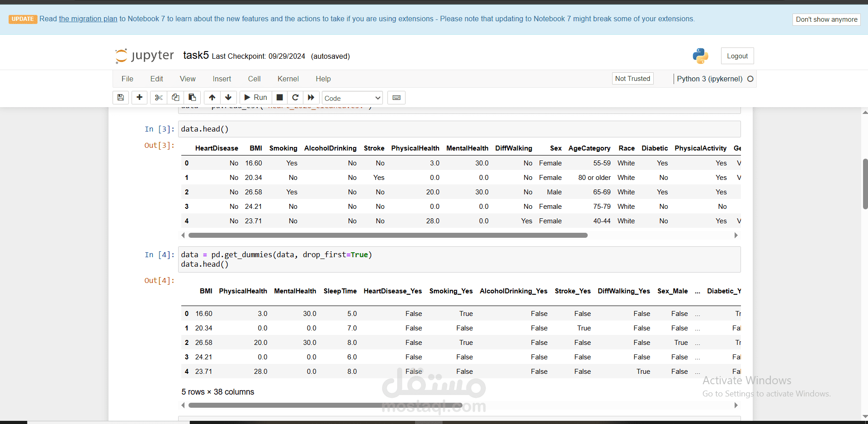The width and height of the screenshot is (868, 424).
Task: Dismiss the update banner with Don't show anymore
Action: 826,19
